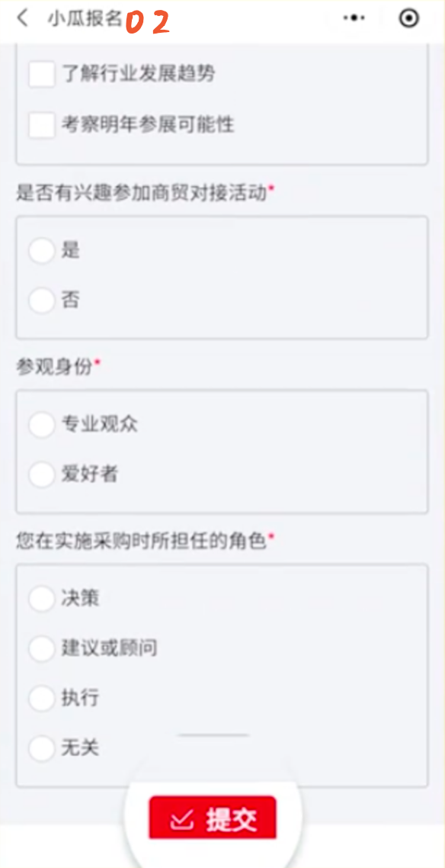Image resolution: width=445 pixels, height=868 pixels.
Task: Tap the 参观身份 question label
Action: pos(53,367)
